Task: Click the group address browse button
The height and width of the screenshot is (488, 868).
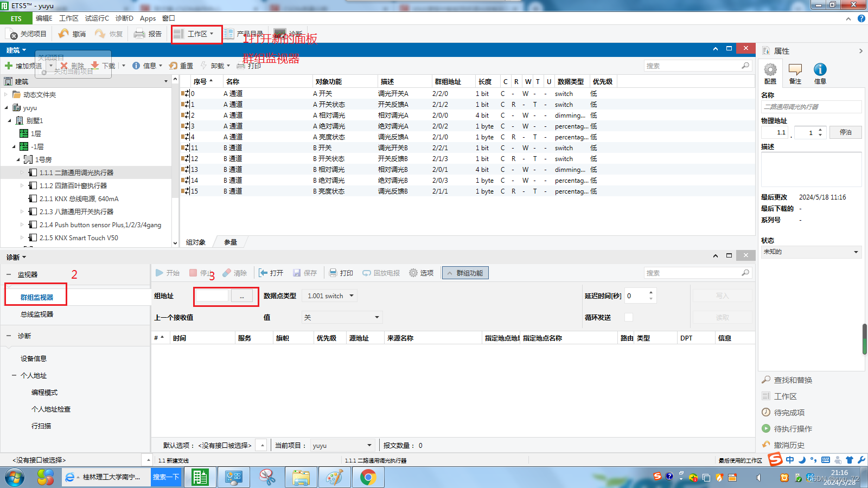Action: (241, 296)
